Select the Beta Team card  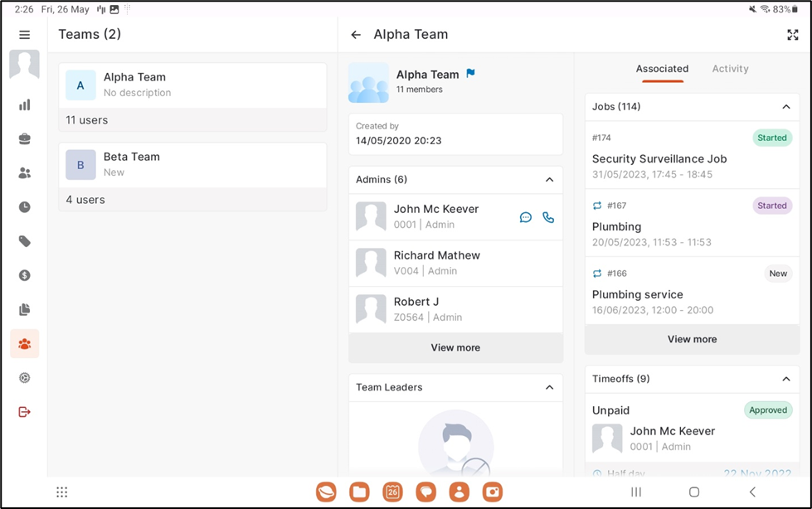192,164
